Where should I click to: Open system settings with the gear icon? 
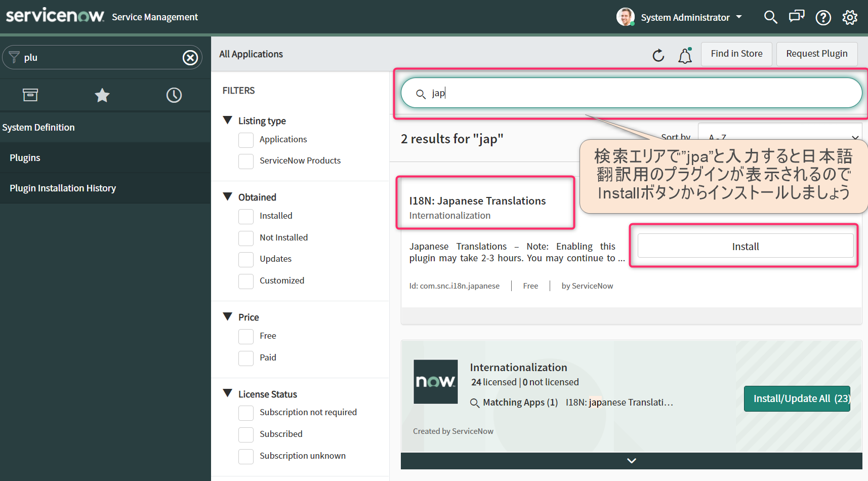tap(850, 17)
